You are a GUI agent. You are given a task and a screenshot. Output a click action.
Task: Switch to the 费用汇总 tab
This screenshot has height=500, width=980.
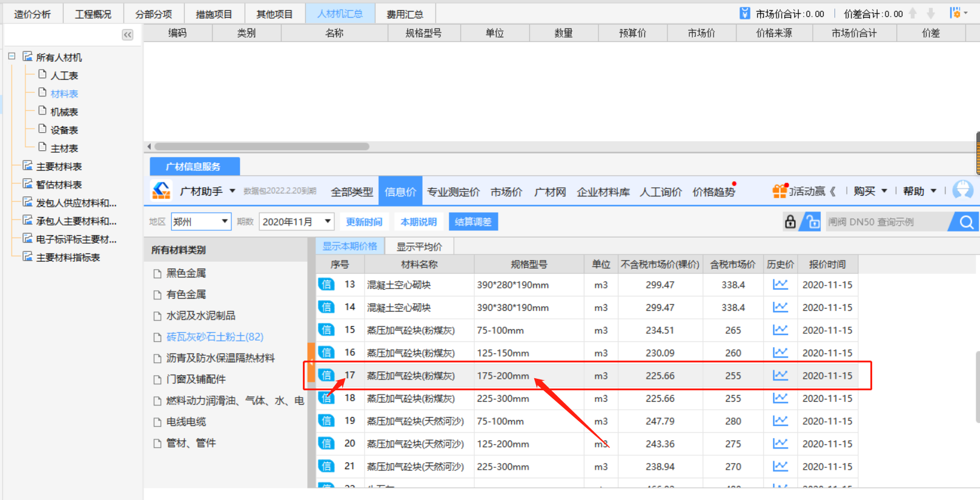(x=405, y=14)
